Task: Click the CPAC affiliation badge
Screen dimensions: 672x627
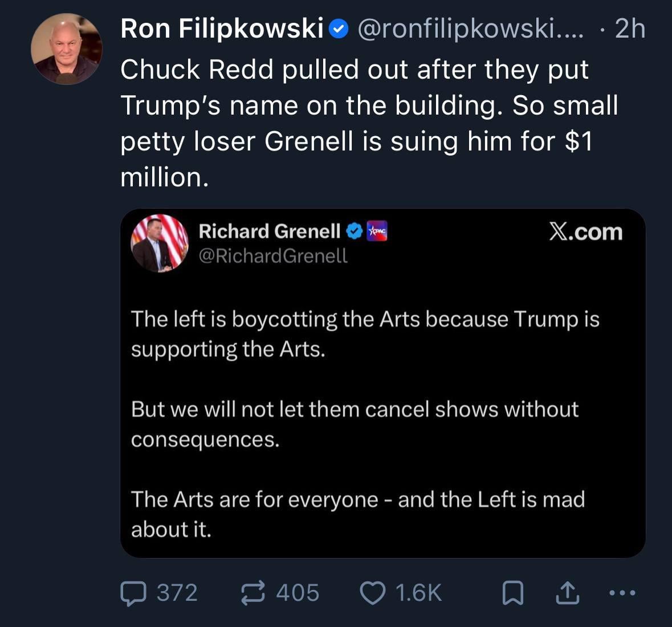Action: point(377,231)
